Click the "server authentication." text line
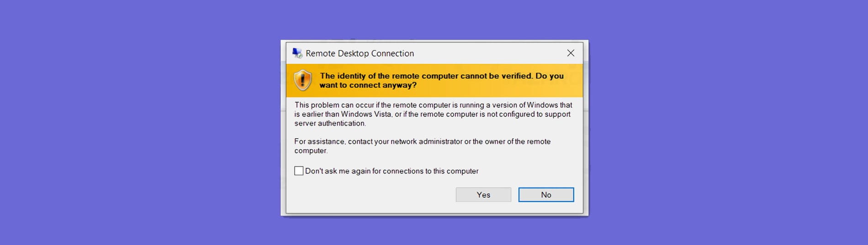Image resolution: width=868 pixels, height=245 pixels. [x=330, y=123]
